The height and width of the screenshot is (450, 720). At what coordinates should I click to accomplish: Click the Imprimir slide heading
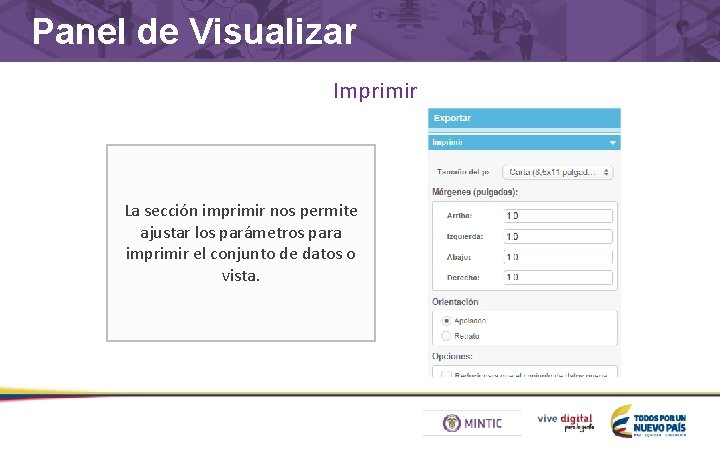(375, 91)
